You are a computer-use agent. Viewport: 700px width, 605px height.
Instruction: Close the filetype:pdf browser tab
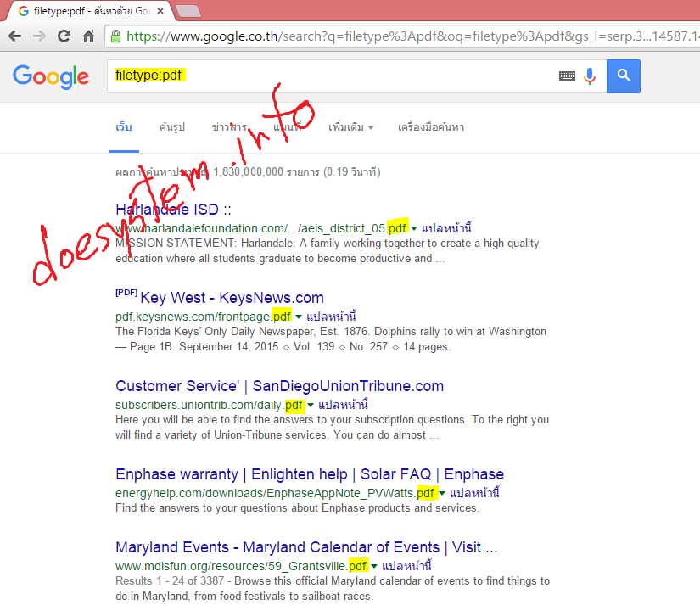(x=160, y=11)
